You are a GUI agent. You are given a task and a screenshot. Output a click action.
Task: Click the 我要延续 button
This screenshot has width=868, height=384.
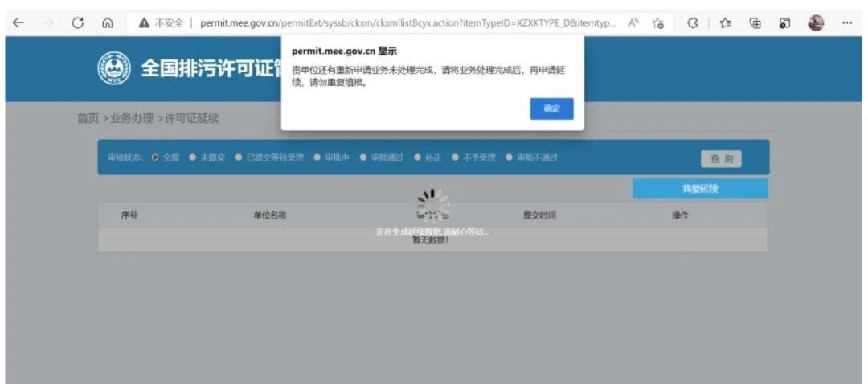699,189
